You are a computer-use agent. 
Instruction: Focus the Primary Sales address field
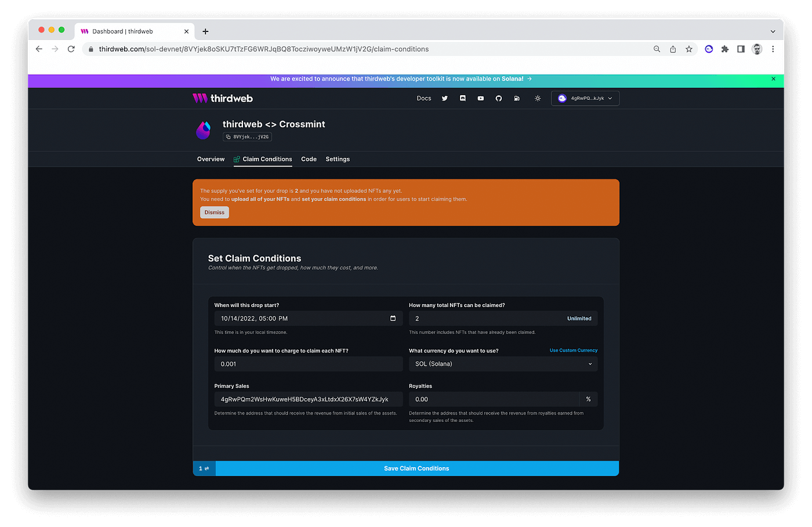point(309,399)
